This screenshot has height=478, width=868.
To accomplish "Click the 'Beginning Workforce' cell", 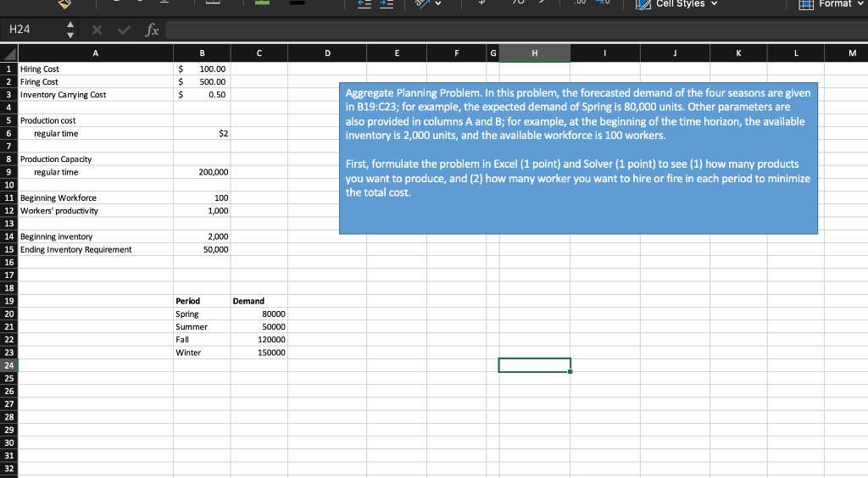I will click(96, 198).
